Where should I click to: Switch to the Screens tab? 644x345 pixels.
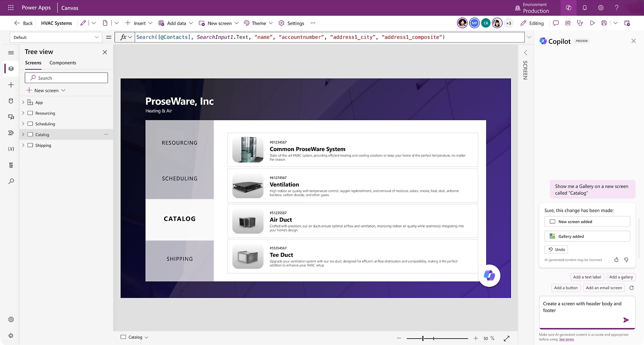coord(33,63)
